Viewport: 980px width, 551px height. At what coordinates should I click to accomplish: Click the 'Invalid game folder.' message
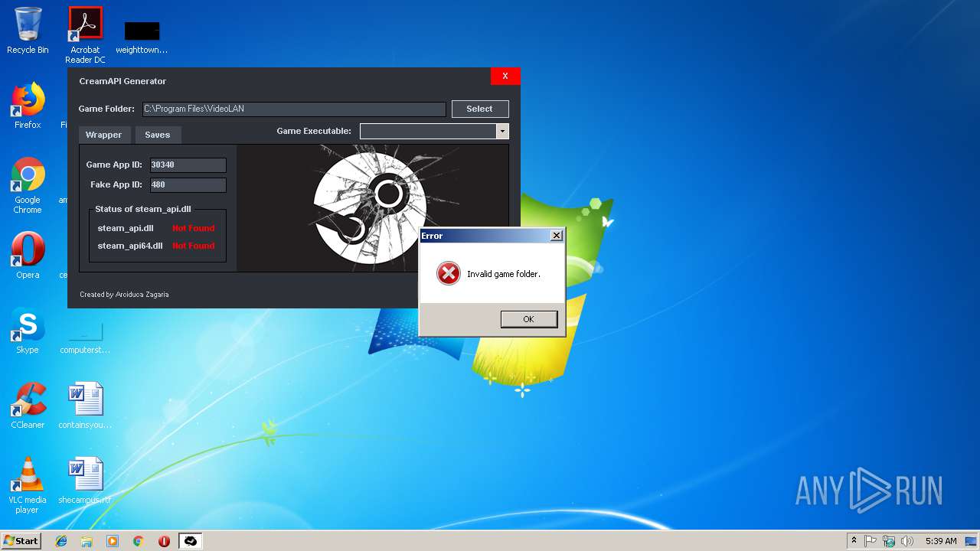tap(504, 274)
